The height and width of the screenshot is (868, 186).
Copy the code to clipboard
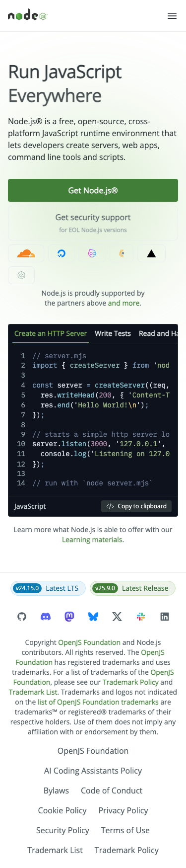136,506
